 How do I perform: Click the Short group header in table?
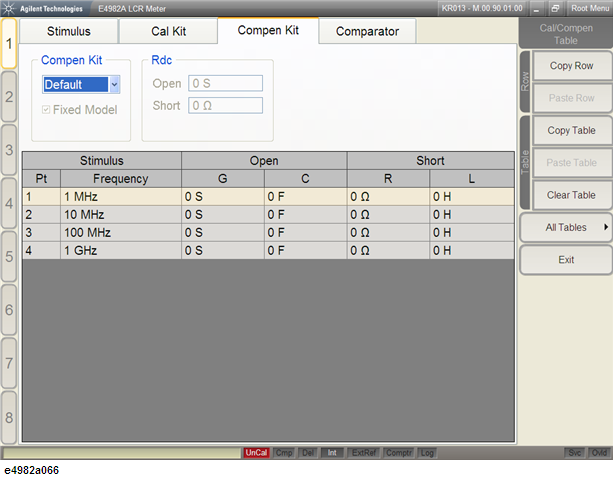tap(430, 161)
